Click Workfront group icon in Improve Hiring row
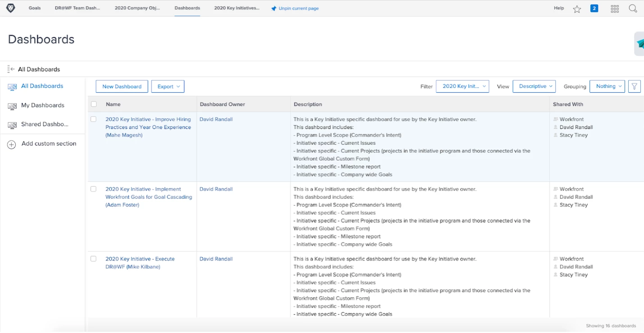 point(556,119)
